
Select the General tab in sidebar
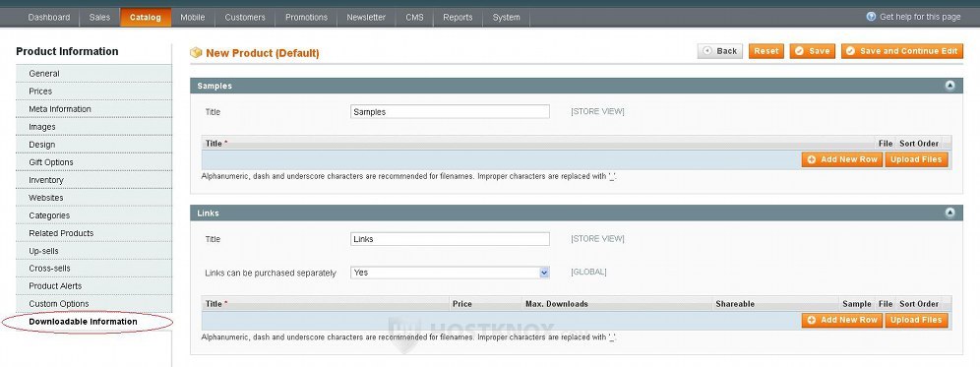93,73
